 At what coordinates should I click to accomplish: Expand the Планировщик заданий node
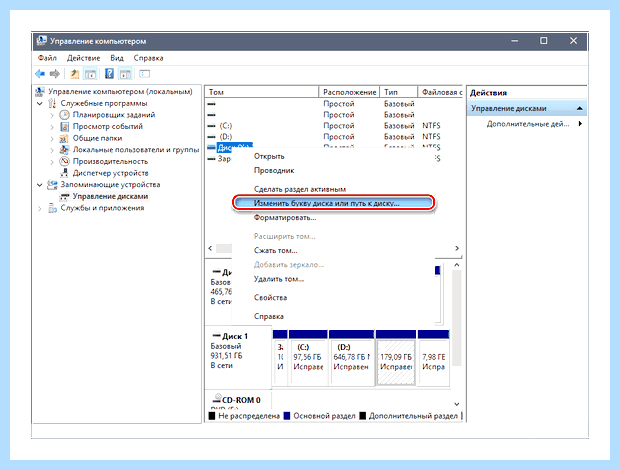pos(52,115)
